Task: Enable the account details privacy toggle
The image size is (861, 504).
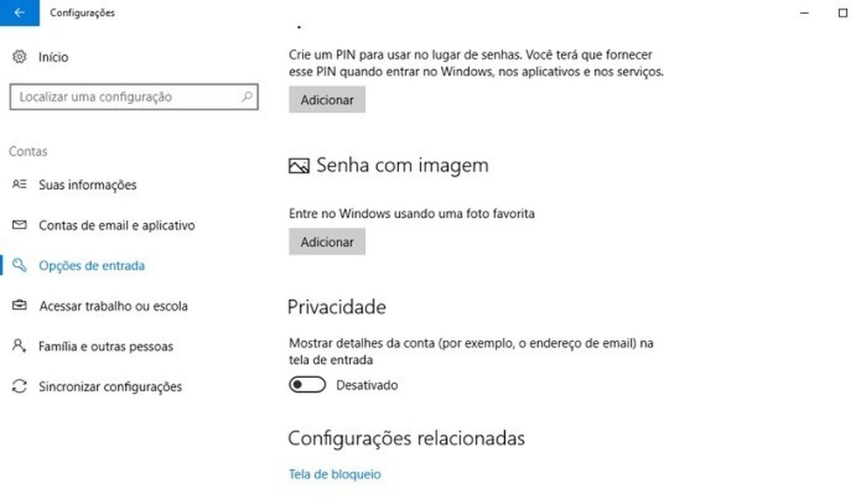Action: tap(307, 385)
